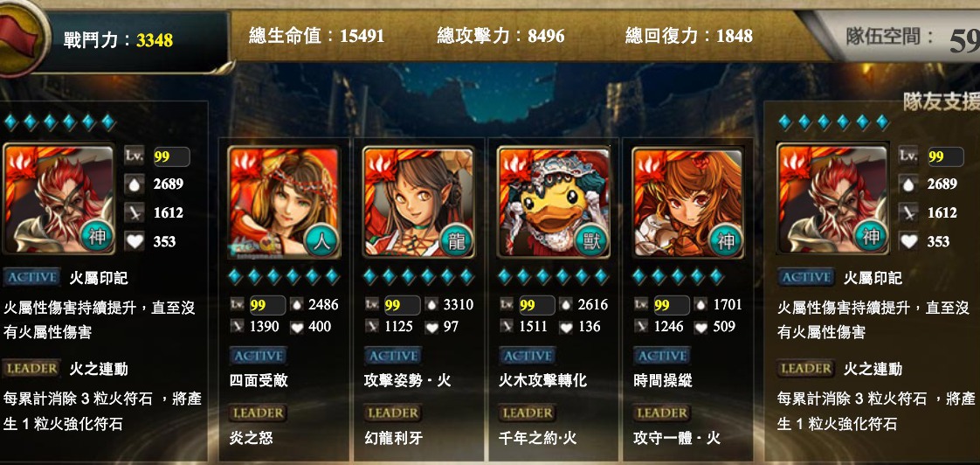
Task: Click the LEADER label above 幻龍利牙
Action: pos(393,413)
